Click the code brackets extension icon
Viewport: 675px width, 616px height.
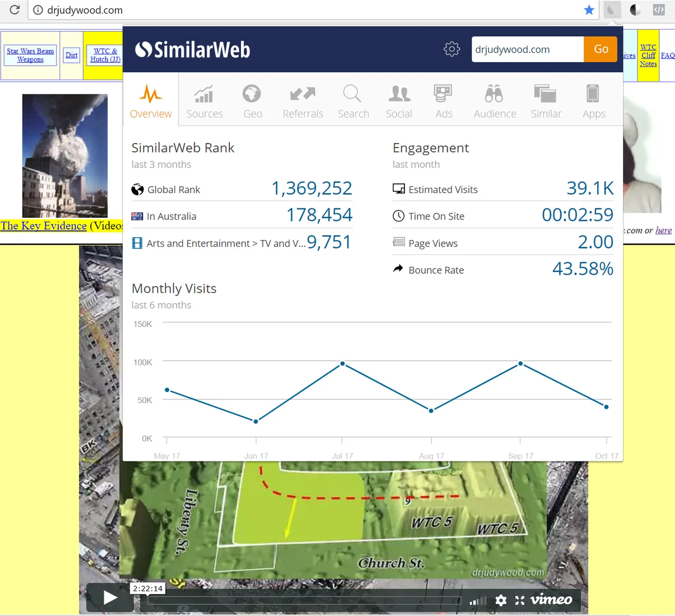coord(659,9)
